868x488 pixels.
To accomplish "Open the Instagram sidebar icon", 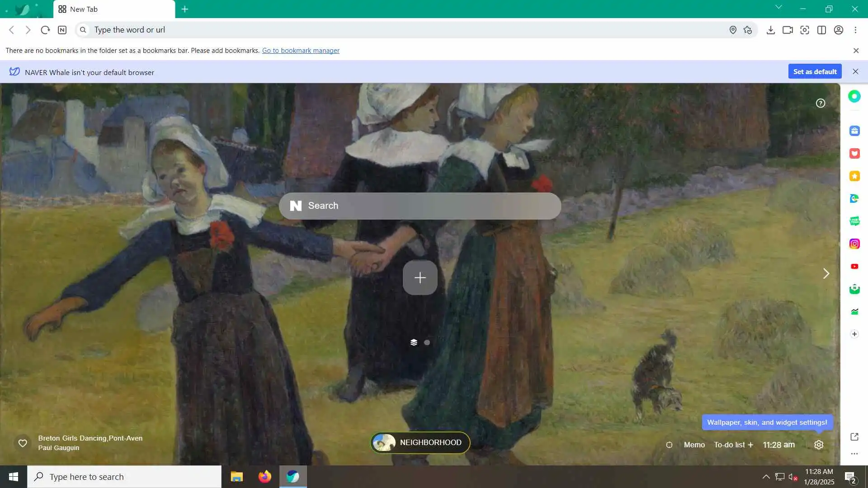I will 854,244.
